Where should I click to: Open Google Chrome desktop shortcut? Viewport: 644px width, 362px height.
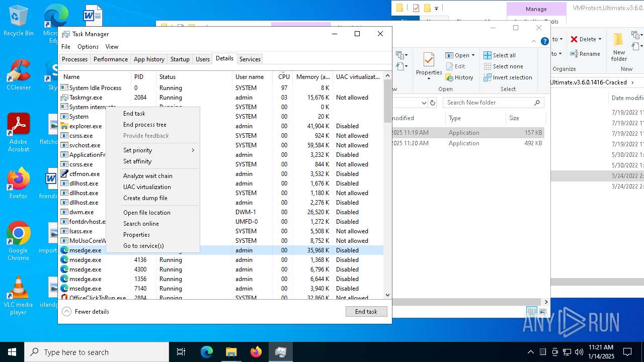pos(18,241)
